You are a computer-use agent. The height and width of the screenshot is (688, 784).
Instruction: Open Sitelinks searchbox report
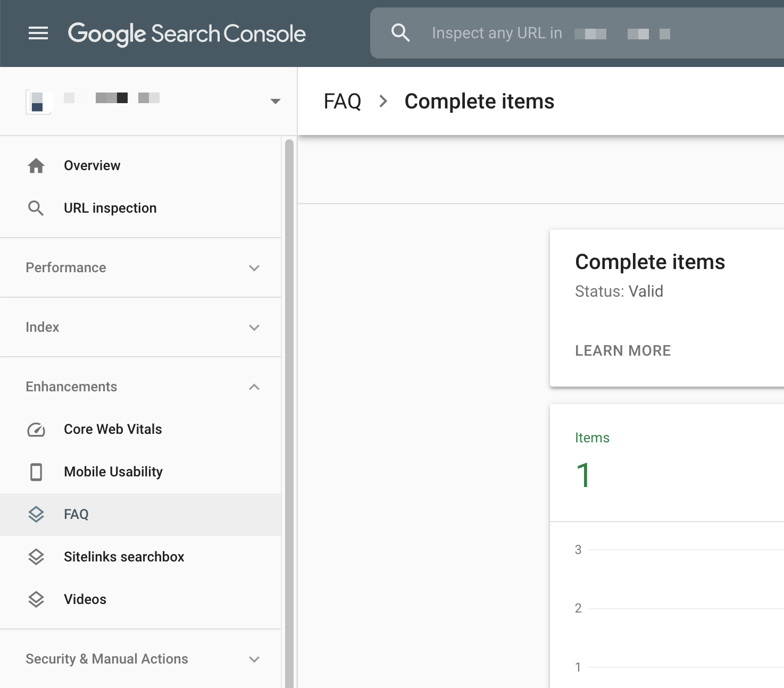pyautogui.click(x=140, y=557)
